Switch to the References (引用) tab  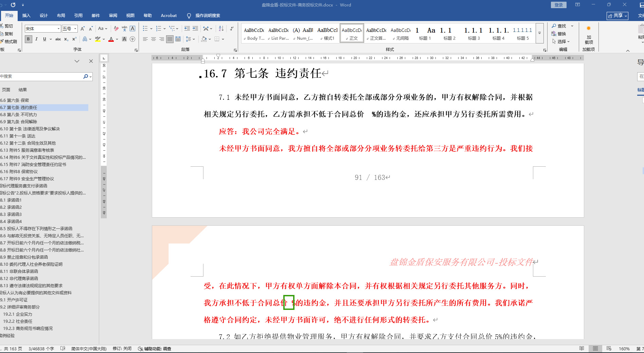pos(78,16)
